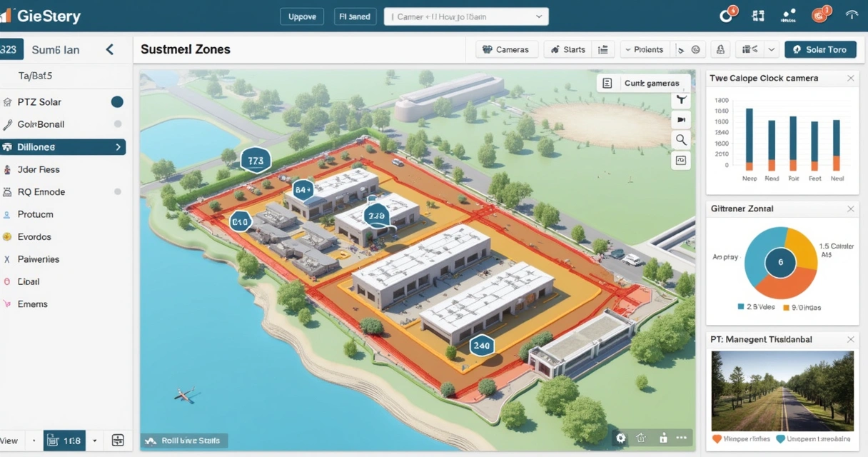
Task: Select the image frame map tool
Action: (x=682, y=161)
